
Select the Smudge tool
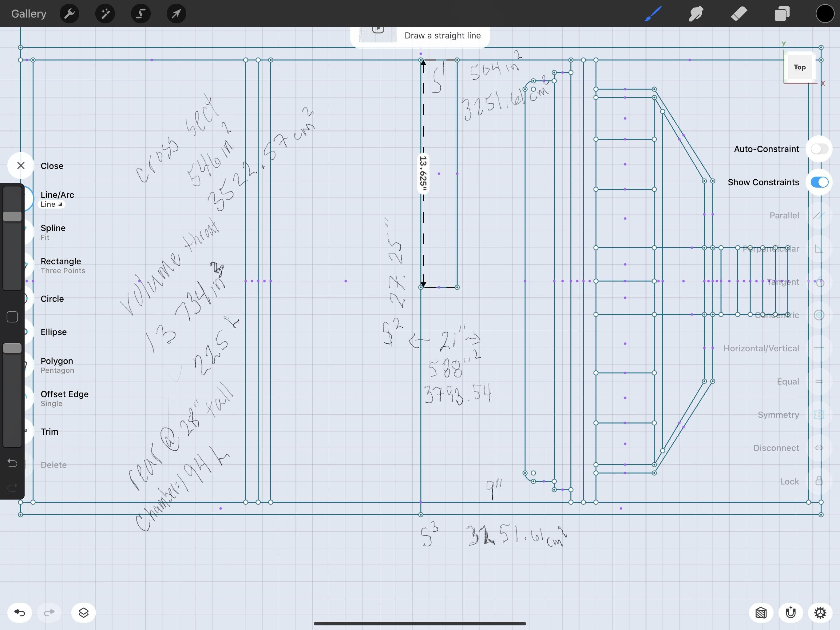696,14
